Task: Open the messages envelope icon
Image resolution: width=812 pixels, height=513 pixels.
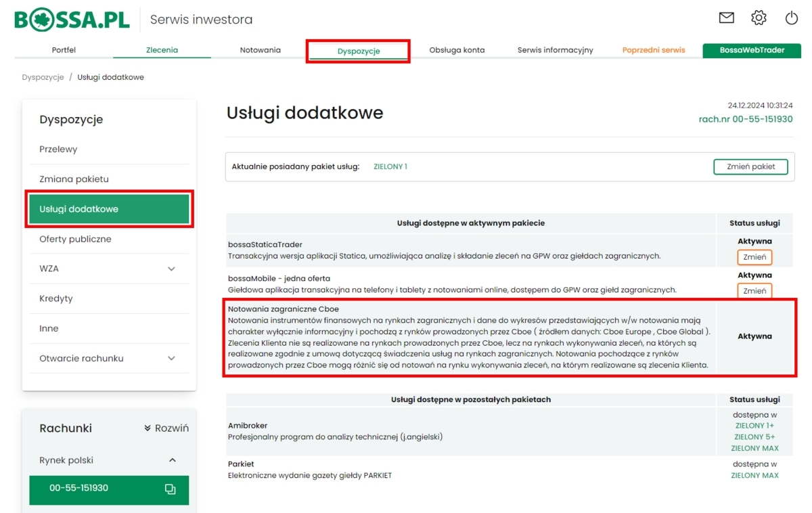Action: (726, 18)
